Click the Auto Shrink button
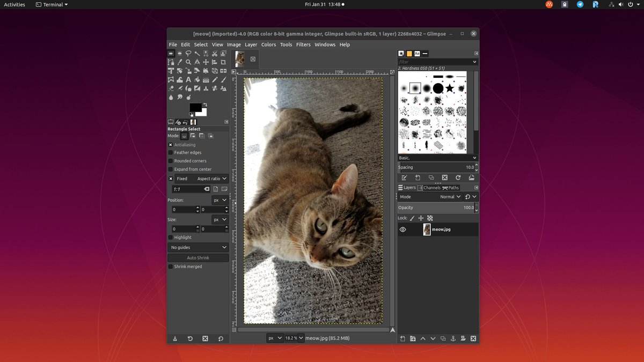The height and width of the screenshot is (362, 644). tap(198, 258)
